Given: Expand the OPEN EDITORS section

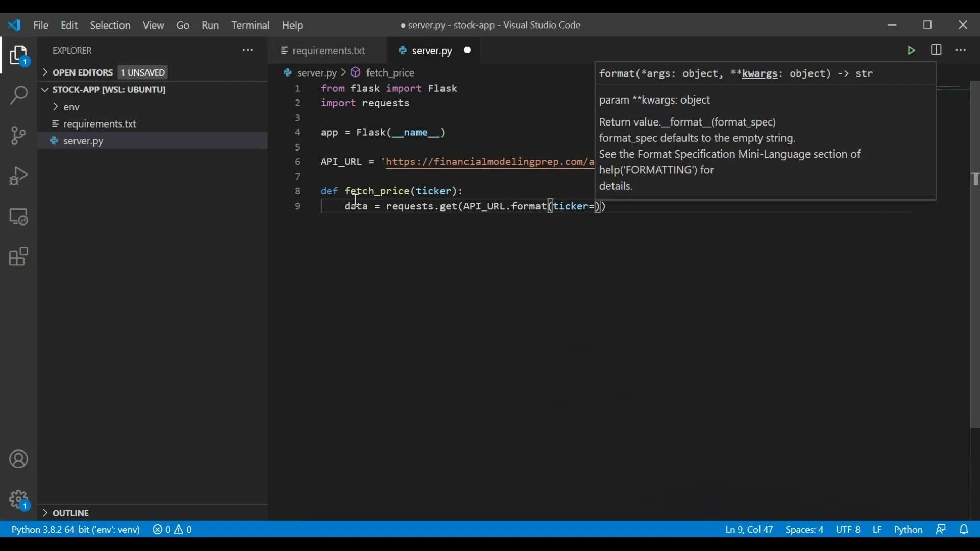Looking at the screenshot, I should 82,72.
